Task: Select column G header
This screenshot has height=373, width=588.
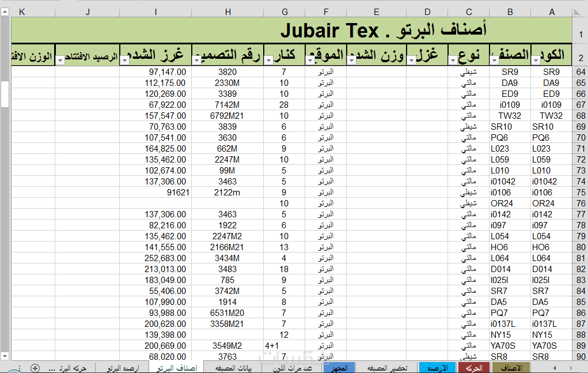Action: pyautogui.click(x=284, y=12)
